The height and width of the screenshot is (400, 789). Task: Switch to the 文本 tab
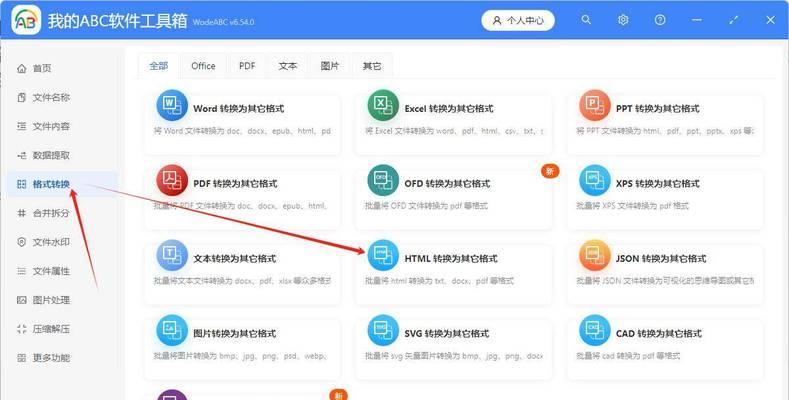pyautogui.click(x=288, y=66)
